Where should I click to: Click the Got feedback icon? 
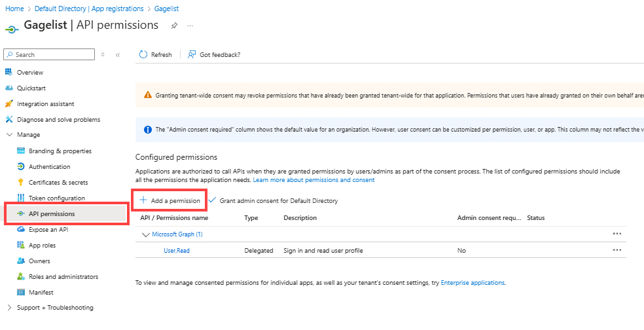click(192, 55)
